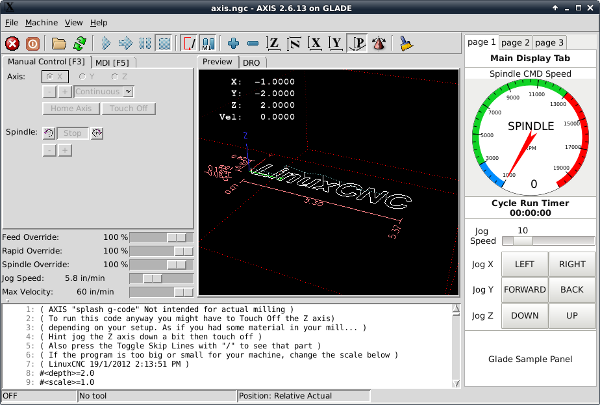Screen dimensions: 600x405
Task: Click spindle counterclockwise icon
Action: pyautogui.click(x=49, y=133)
